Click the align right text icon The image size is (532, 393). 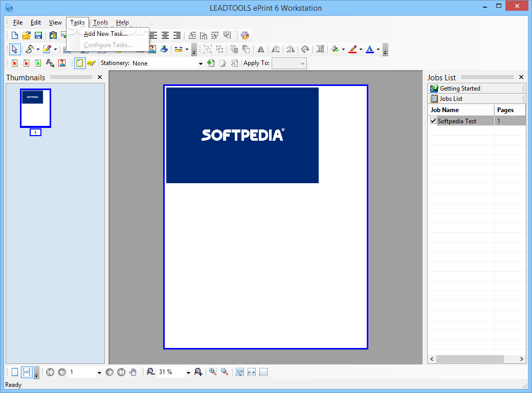click(x=177, y=35)
